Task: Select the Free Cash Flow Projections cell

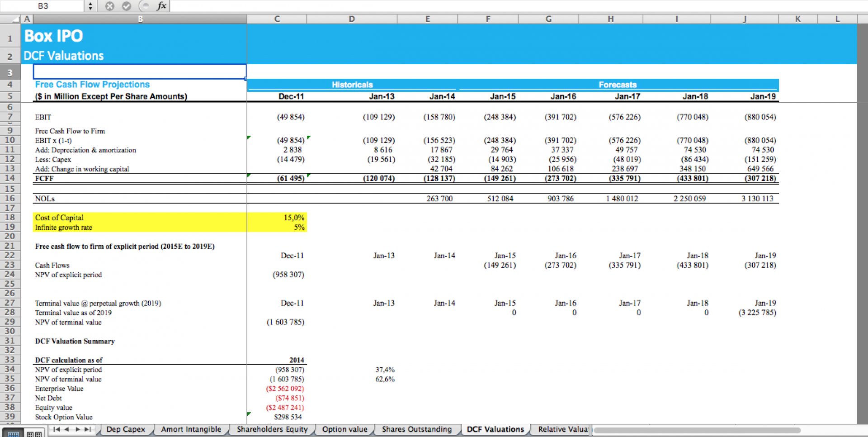Action: pyautogui.click(x=92, y=85)
